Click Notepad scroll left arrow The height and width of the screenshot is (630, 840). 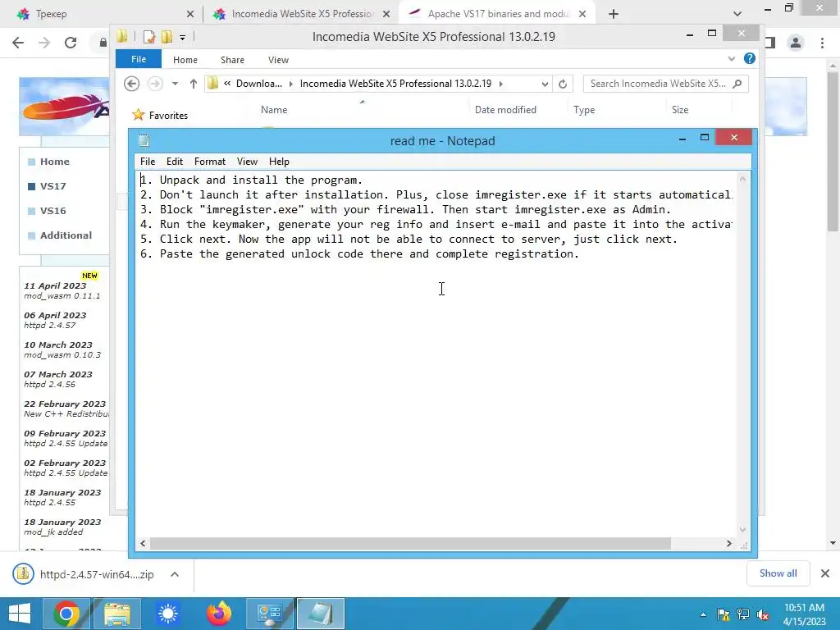point(143,543)
